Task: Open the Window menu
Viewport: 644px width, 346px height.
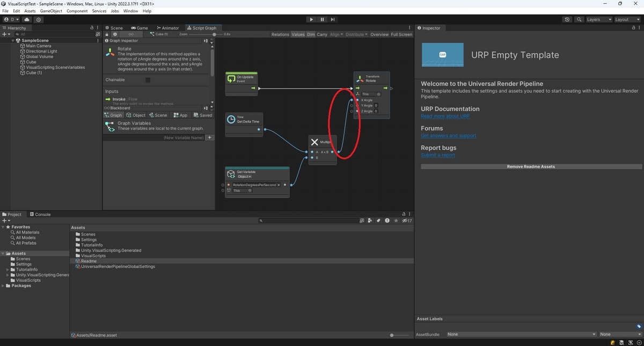Action: coord(130,11)
